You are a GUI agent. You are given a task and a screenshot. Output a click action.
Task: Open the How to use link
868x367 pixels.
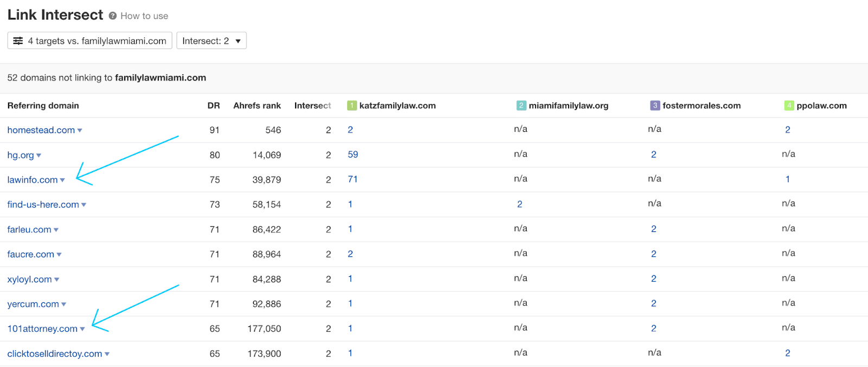pos(144,16)
